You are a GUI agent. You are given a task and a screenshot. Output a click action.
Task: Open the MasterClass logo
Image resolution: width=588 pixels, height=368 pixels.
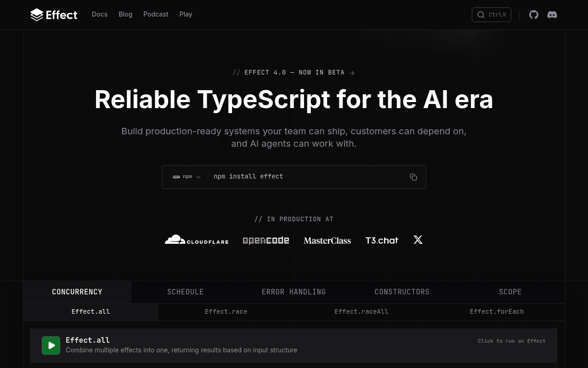tap(327, 240)
